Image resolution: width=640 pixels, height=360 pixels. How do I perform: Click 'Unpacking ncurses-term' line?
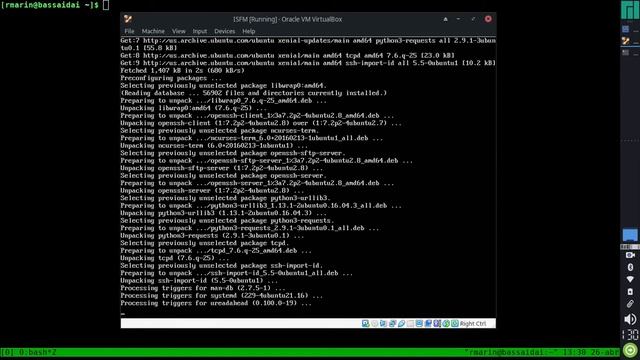point(214,146)
